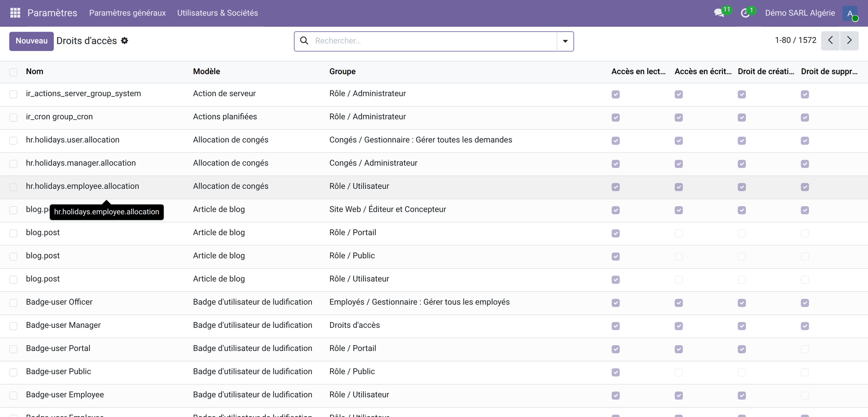Select the Badge-user Public row checkbox

pos(14,372)
